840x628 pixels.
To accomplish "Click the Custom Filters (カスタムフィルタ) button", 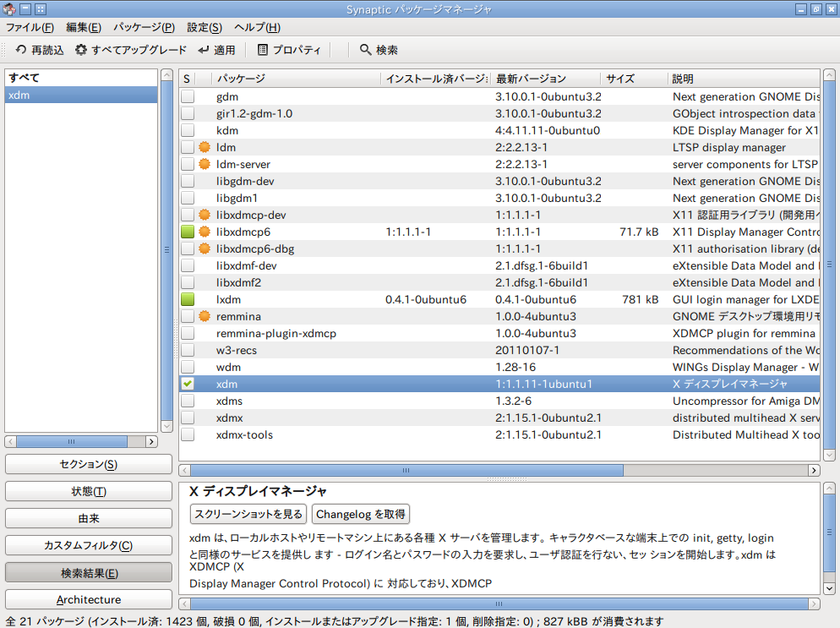I will (x=89, y=545).
